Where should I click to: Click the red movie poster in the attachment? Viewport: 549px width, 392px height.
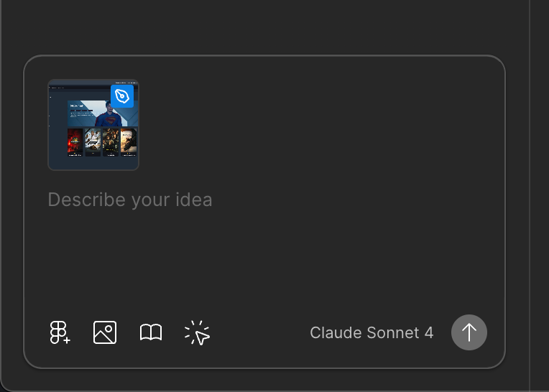[75, 142]
